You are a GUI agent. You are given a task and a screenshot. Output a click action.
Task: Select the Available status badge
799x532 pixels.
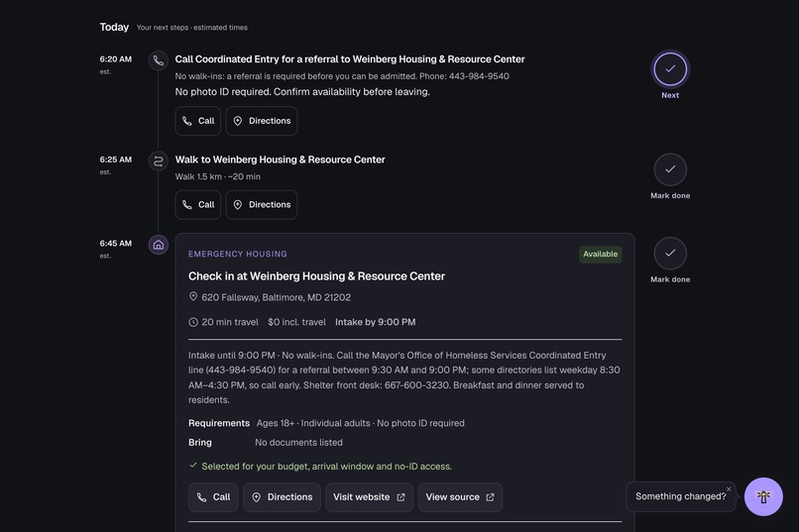click(x=601, y=254)
